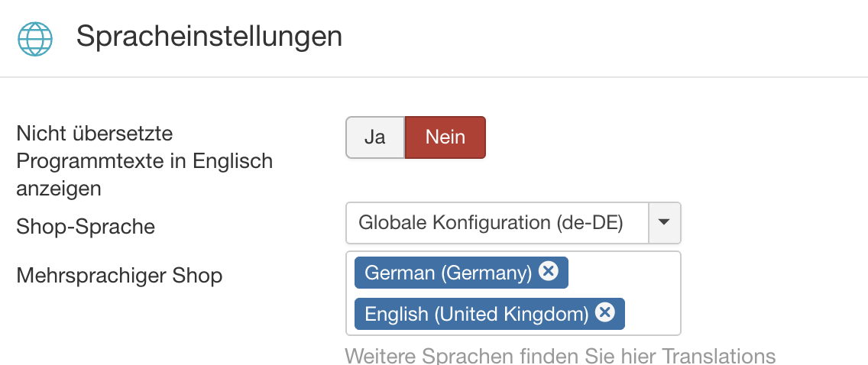Click the Spracheinstellungen heading
This screenshot has width=868, height=365.
209,37
